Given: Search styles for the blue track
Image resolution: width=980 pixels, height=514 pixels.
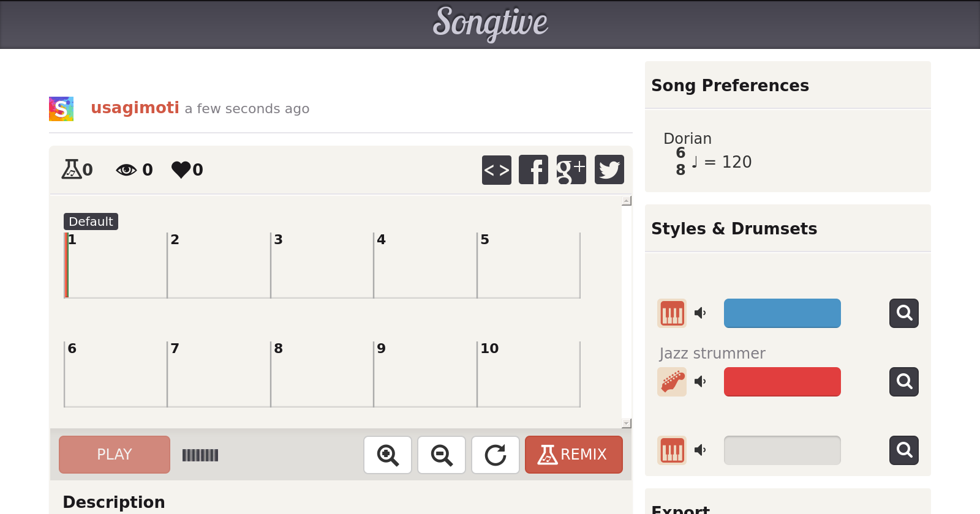Looking at the screenshot, I should click(x=904, y=313).
